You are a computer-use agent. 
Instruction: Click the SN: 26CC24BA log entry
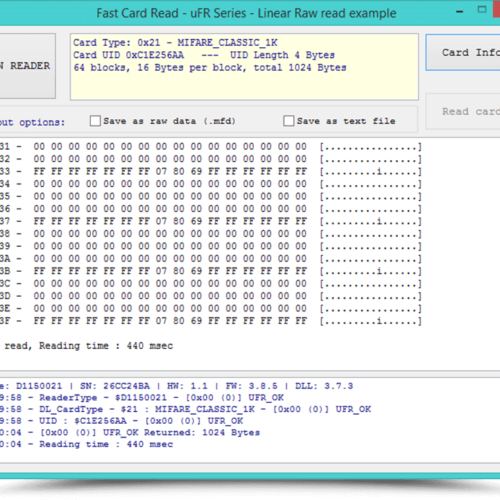[115, 386]
